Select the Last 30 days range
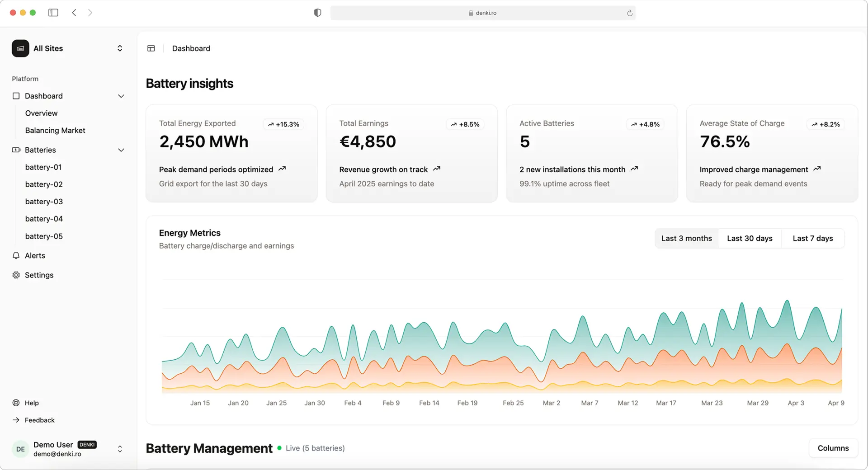Screen dimensions: 868x470 750,238
